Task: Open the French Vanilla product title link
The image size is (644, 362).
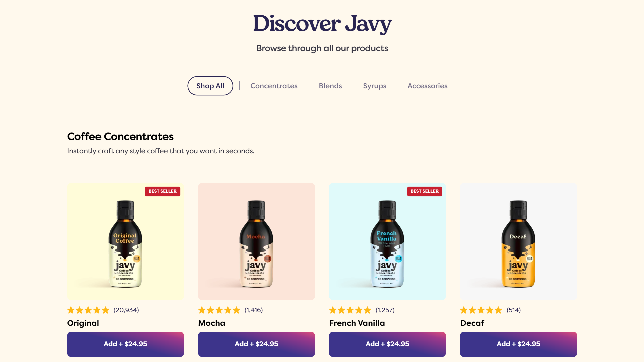Action: [x=357, y=323]
